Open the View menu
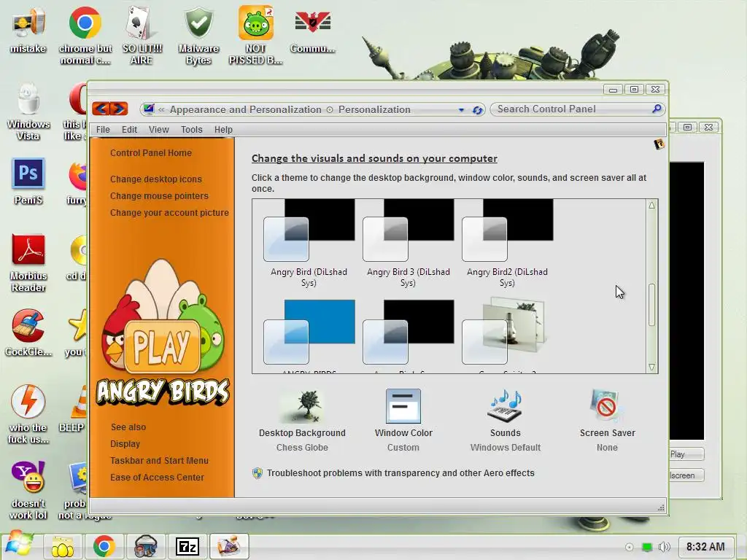 pyautogui.click(x=158, y=130)
